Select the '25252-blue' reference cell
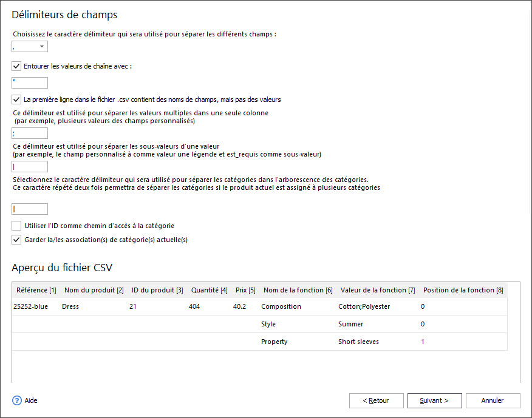Viewport: 532px width, 418px height. [x=30, y=306]
